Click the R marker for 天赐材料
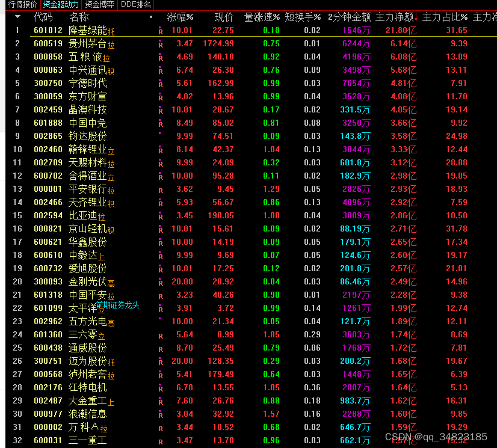This screenshot has width=497, height=448. coord(161,163)
